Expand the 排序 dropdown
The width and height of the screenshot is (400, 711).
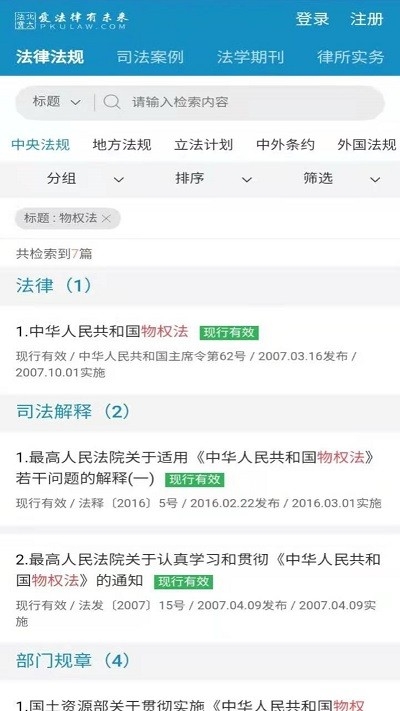pyautogui.click(x=213, y=179)
